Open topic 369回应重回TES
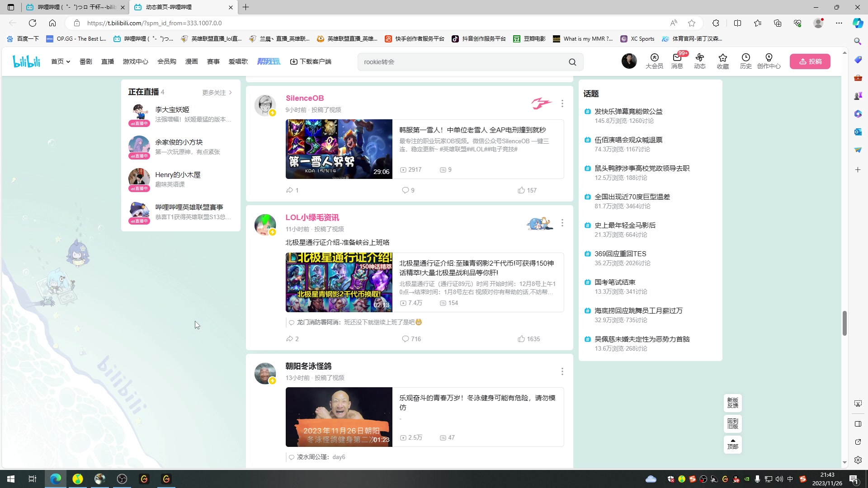This screenshot has width=868, height=488. pyautogui.click(x=620, y=254)
